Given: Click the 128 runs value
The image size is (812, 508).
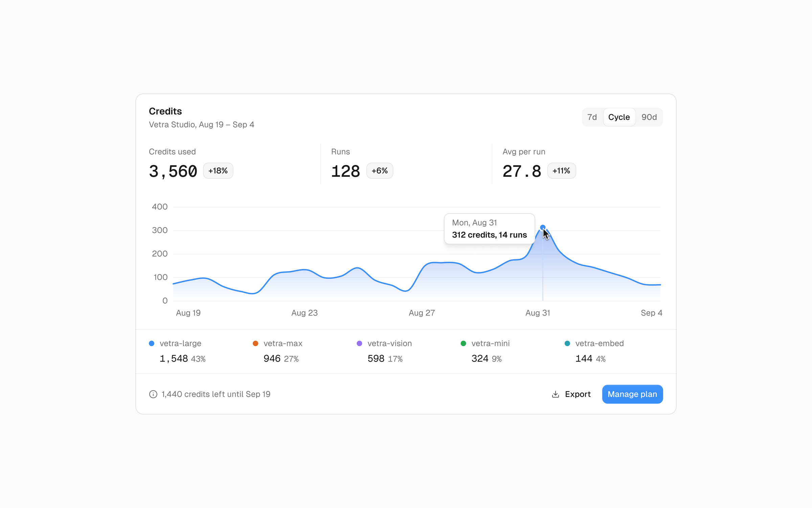Looking at the screenshot, I should [x=345, y=171].
